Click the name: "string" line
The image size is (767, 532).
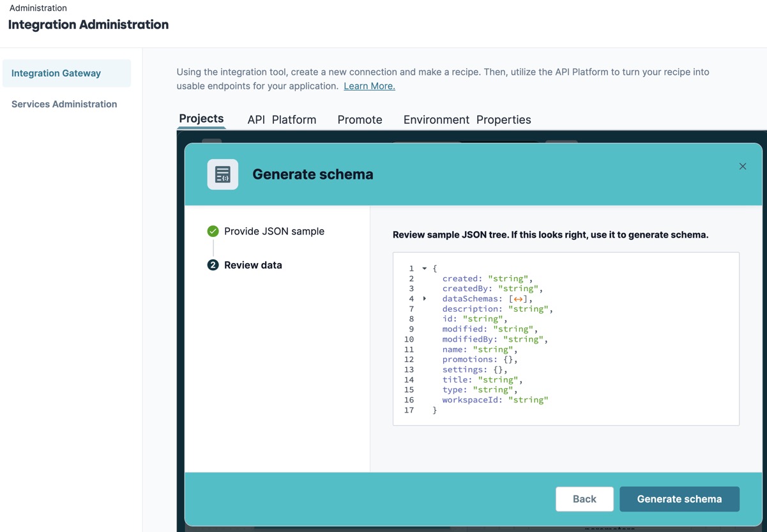480,349
